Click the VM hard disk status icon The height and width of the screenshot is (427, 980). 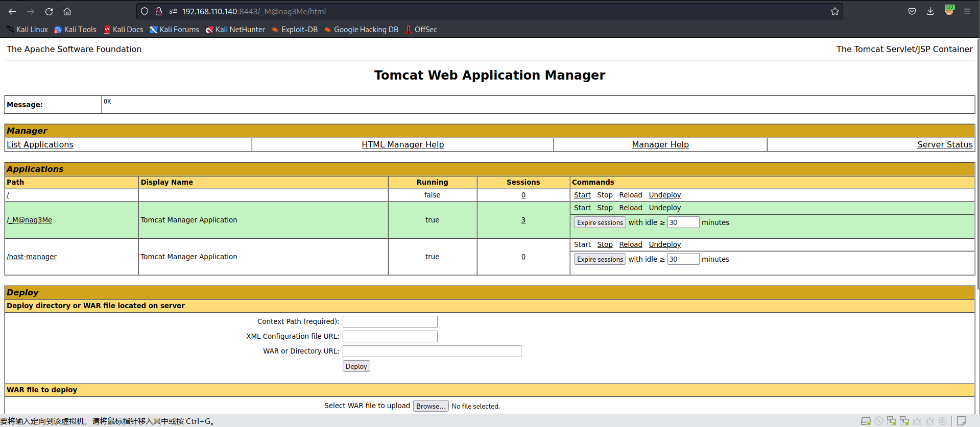pos(866,421)
